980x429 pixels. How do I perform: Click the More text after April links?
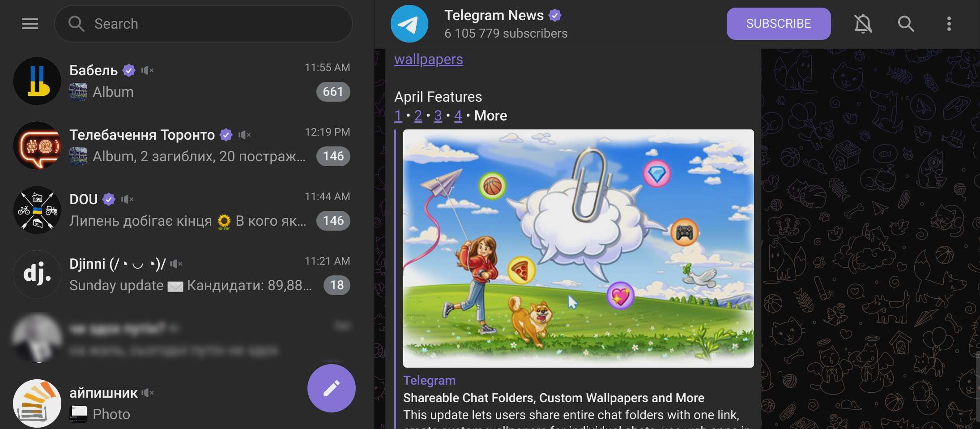[490, 116]
